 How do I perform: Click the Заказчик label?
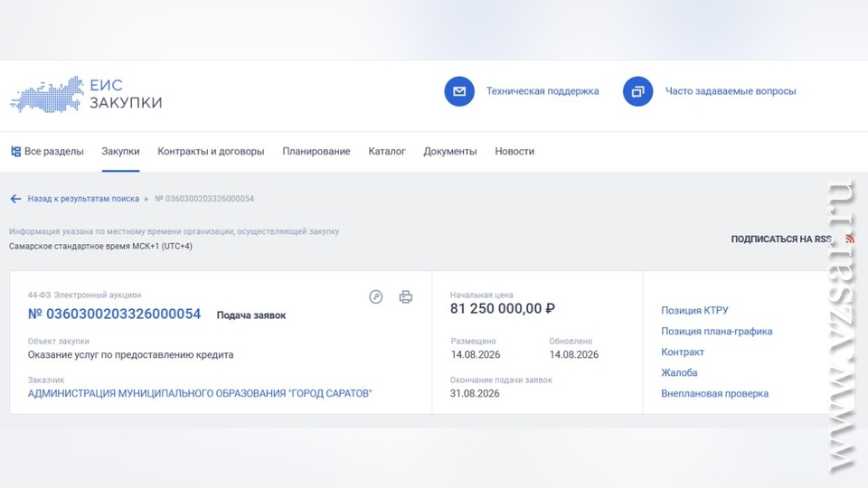tap(46, 380)
